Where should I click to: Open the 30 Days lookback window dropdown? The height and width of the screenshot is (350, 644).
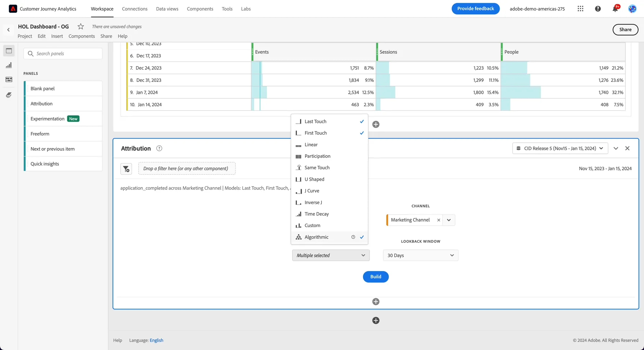coord(420,255)
